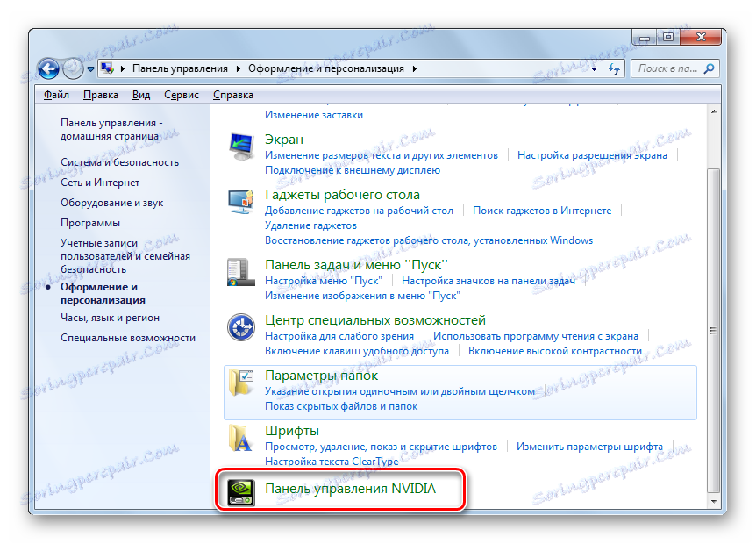Screen dimensions: 756x544
Task: Open the Параметры папок heading
Action: [322, 376]
